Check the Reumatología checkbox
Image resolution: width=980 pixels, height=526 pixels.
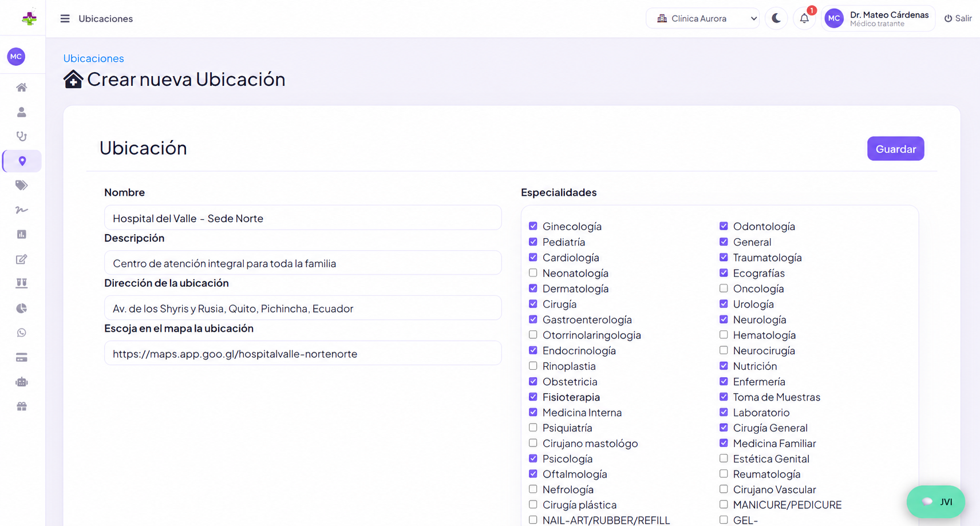point(724,474)
